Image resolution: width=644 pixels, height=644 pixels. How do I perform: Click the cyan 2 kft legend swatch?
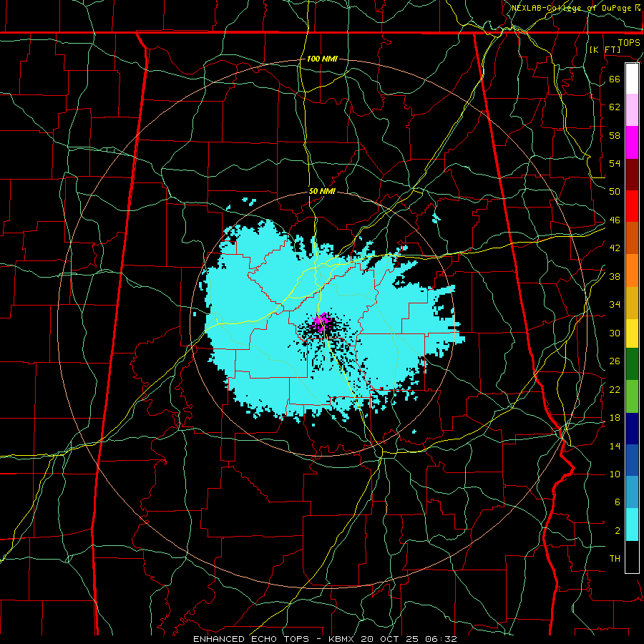(x=632, y=525)
